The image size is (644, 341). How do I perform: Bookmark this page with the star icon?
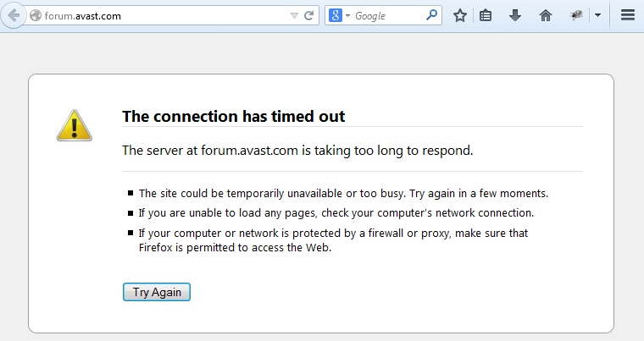(460, 15)
